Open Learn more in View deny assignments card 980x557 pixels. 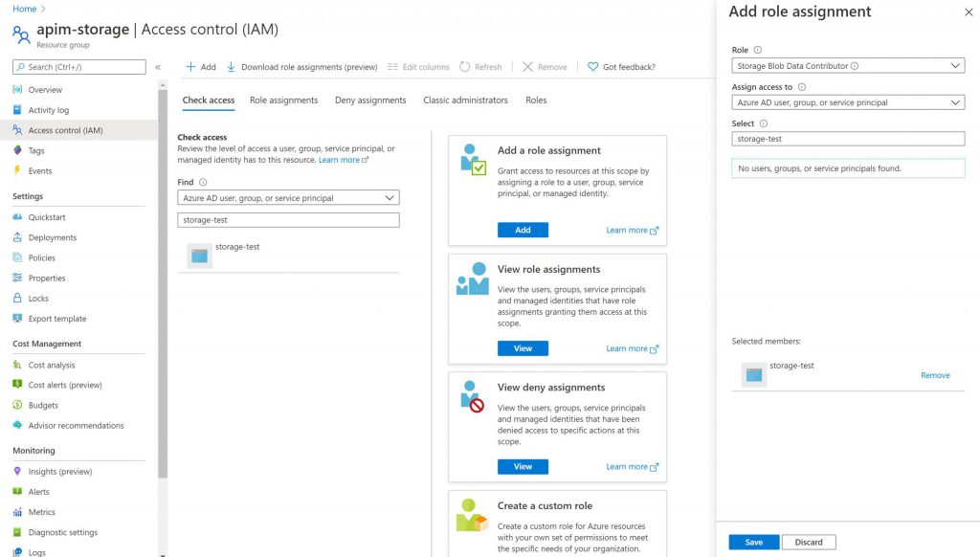point(633,466)
